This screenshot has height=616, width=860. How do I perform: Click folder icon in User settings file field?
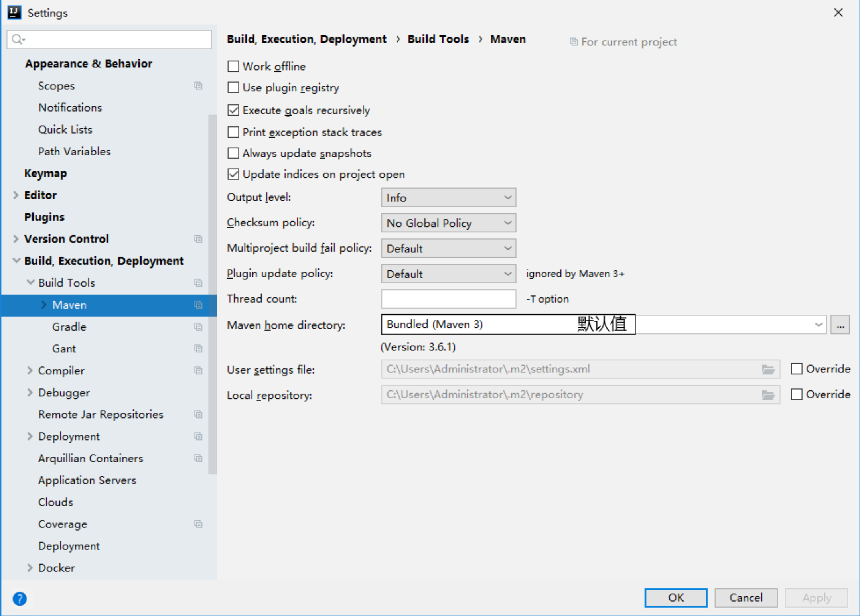click(768, 370)
